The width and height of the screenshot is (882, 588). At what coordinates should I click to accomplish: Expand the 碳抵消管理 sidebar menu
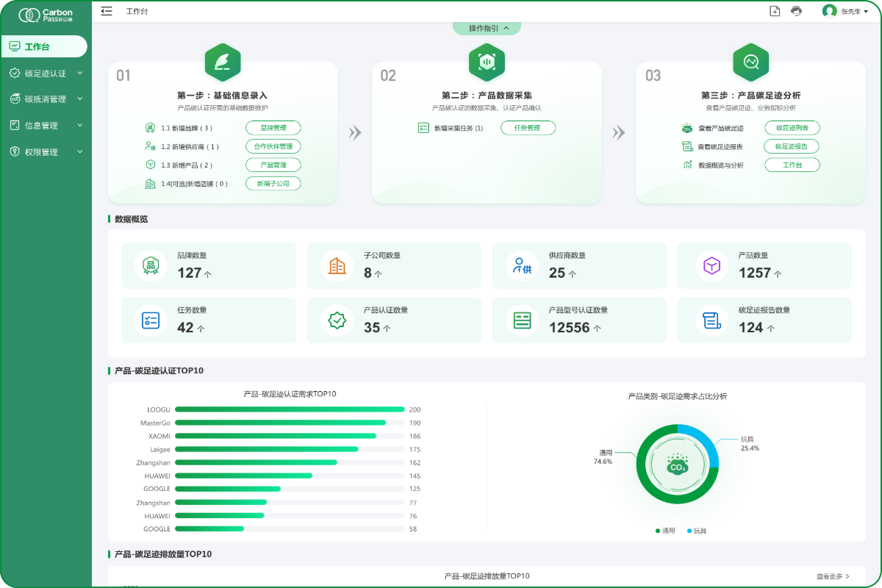click(45, 99)
